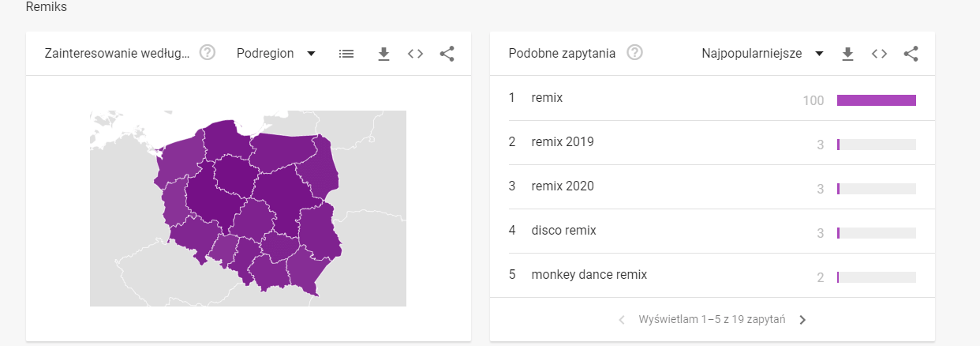Open the Najpopularniejsze sort dropdown
Screen dimensions: 980x346
(x=761, y=54)
